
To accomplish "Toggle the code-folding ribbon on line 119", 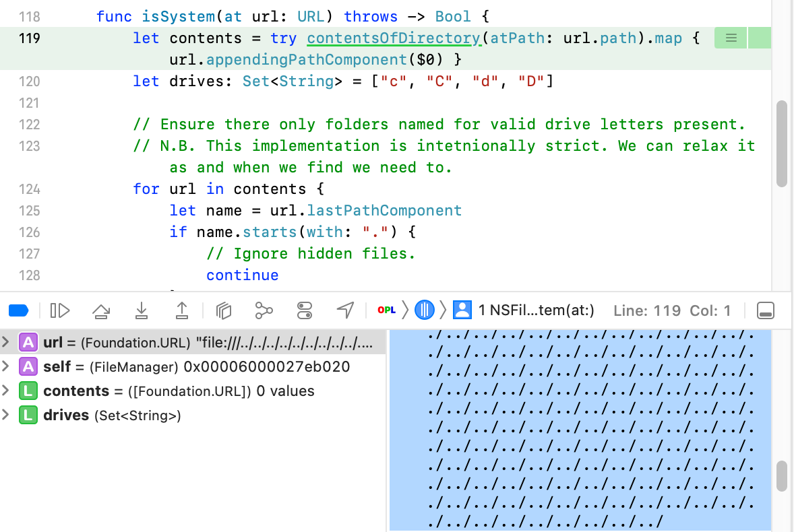I will click(730, 38).
